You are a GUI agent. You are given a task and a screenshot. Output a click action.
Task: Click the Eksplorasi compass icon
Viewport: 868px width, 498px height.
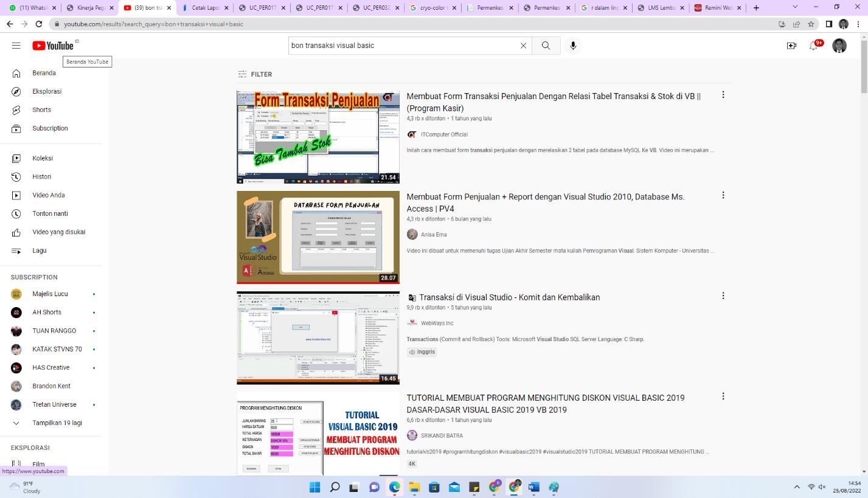[16, 91]
